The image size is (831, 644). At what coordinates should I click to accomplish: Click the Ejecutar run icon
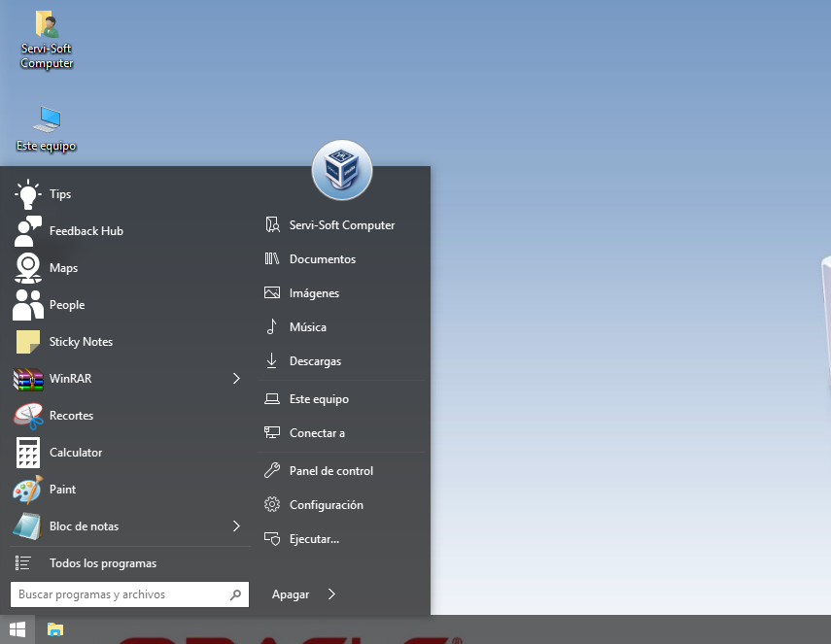272,538
